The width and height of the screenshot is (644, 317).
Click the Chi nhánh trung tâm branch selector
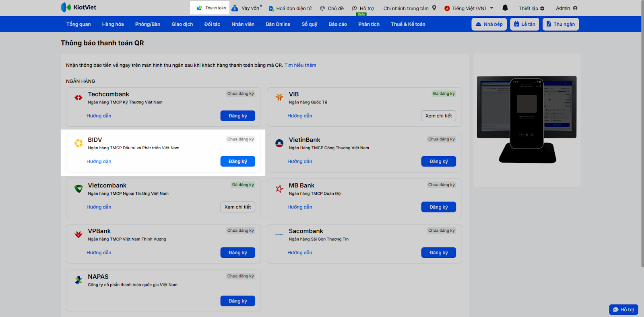pyautogui.click(x=410, y=8)
